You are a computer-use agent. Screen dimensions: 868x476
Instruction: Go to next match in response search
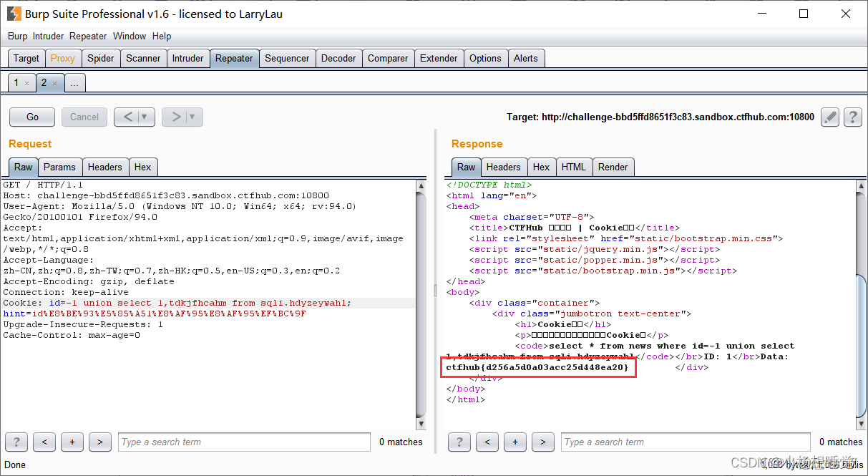(542, 442)
